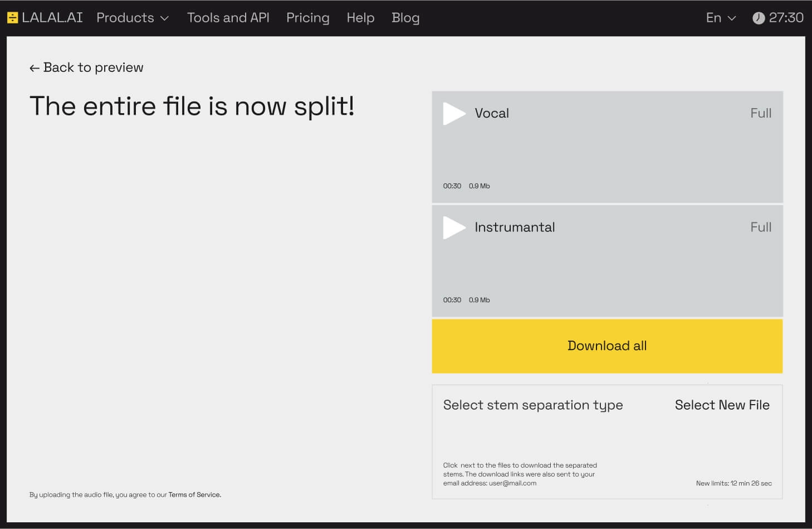Viewport: 812px width, 529px height.
Task: Open Tools and API menu item
Action: click(x=228, y=18)
